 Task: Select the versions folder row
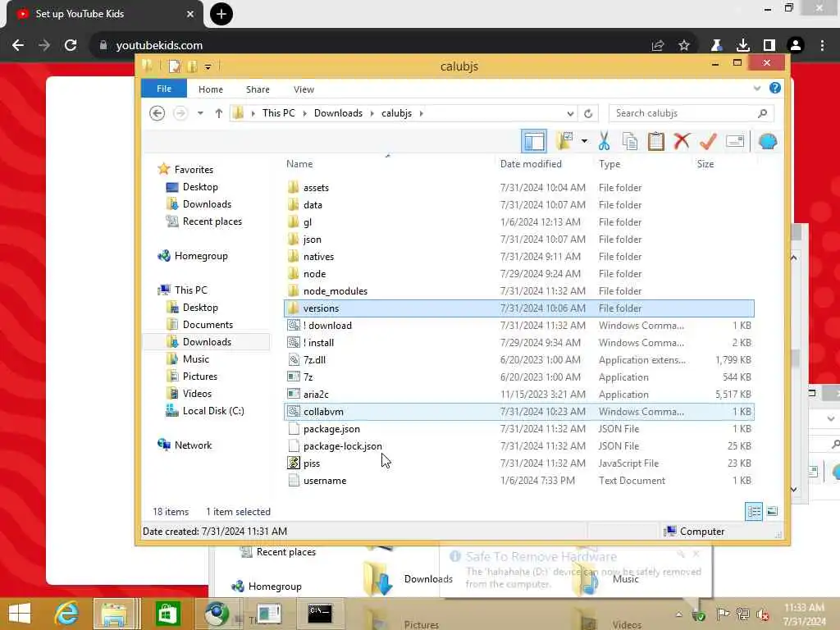point(519,308)
